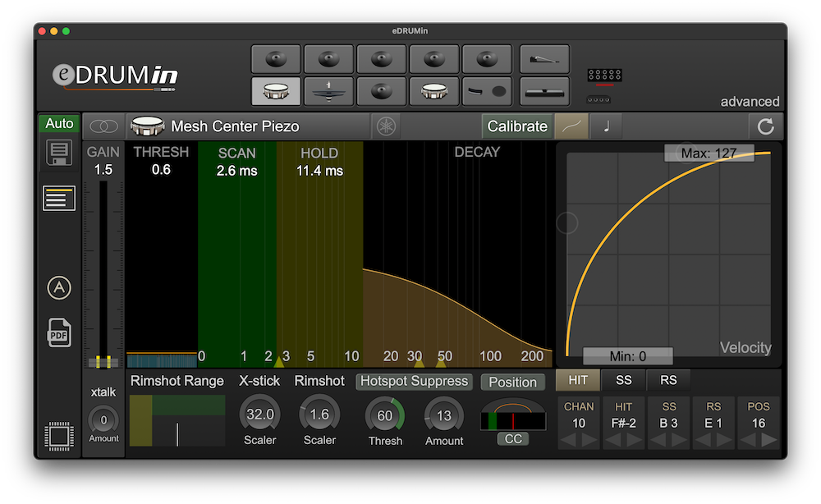Click the decay marker at 30
This screenshot has height=504, width=821.
click(x=419, y=362)
